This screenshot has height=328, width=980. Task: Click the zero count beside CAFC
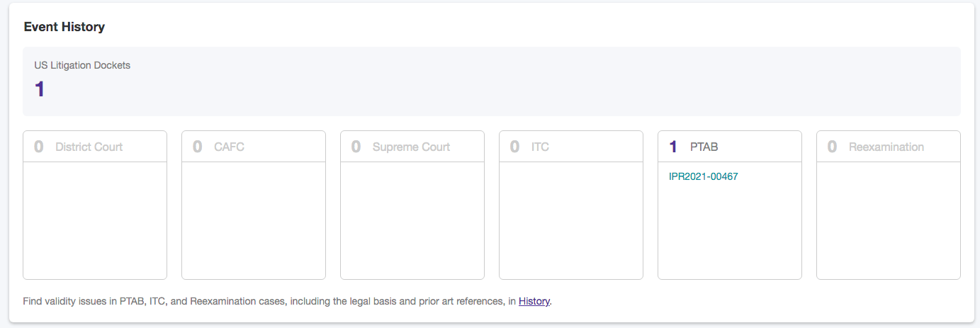[198, 147]
